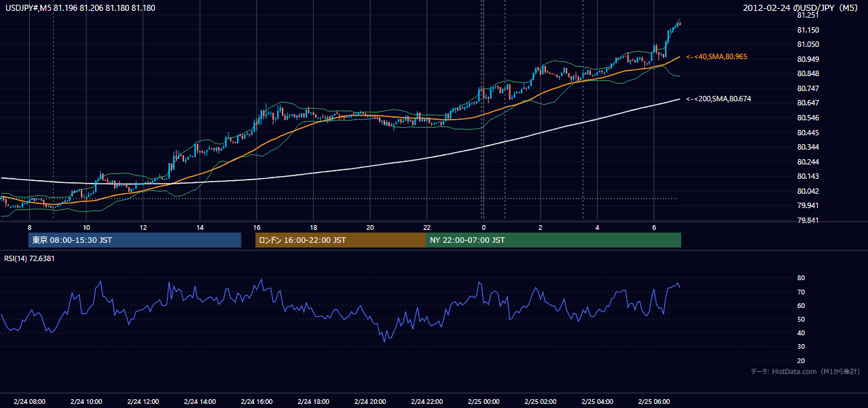The width and height of the screenshot is (868, 408).
Task: Click the hour label 22 under price chart
Action: point(427,227)
